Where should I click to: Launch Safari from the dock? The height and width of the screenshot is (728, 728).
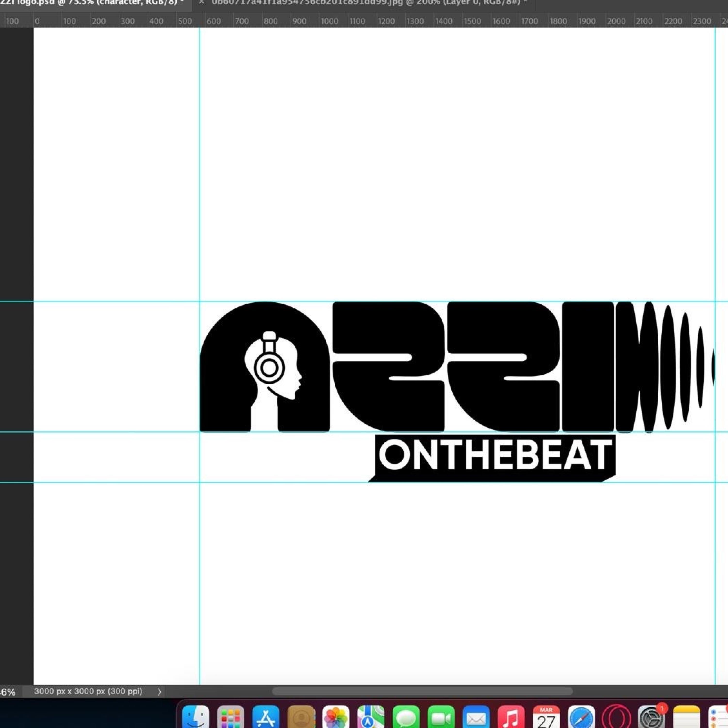pyautogui.click(x=581, y=716)
